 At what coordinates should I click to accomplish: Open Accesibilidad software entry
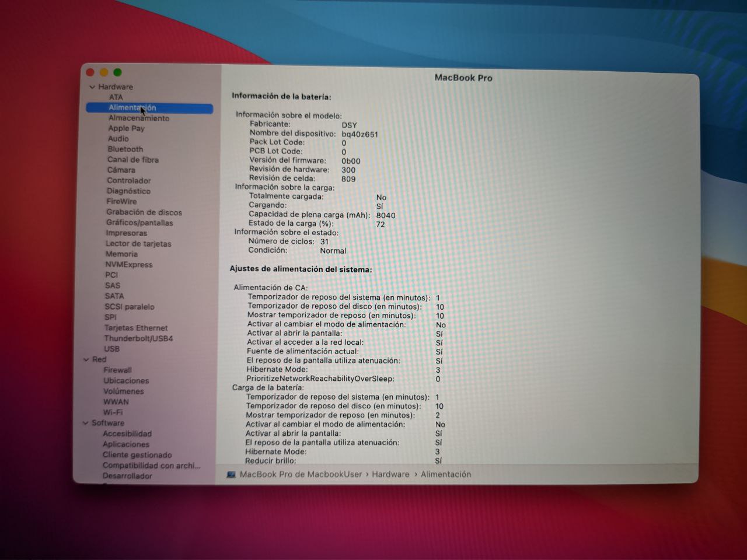[x=127, y=434]
